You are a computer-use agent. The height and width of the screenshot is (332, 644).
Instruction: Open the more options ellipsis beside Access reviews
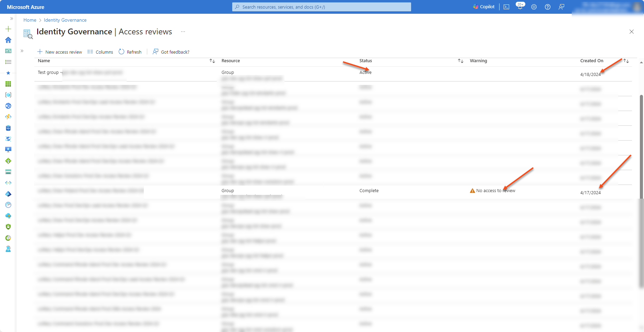[x=183, y=32]
